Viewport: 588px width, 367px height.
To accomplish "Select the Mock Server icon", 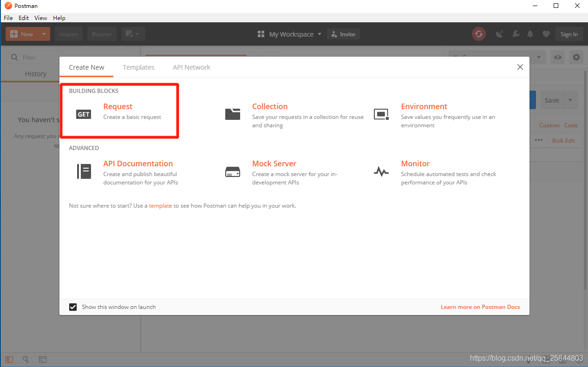I will pos(233,172).
